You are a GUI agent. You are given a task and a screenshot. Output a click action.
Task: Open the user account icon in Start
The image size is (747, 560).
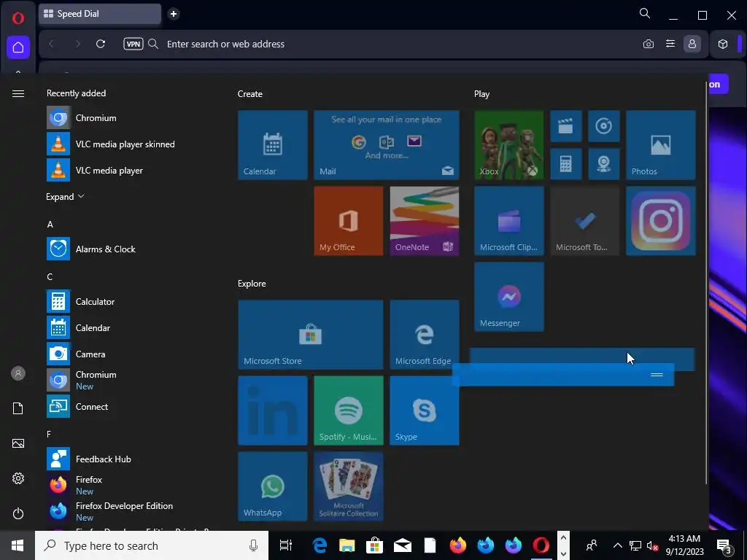(18, 373)
